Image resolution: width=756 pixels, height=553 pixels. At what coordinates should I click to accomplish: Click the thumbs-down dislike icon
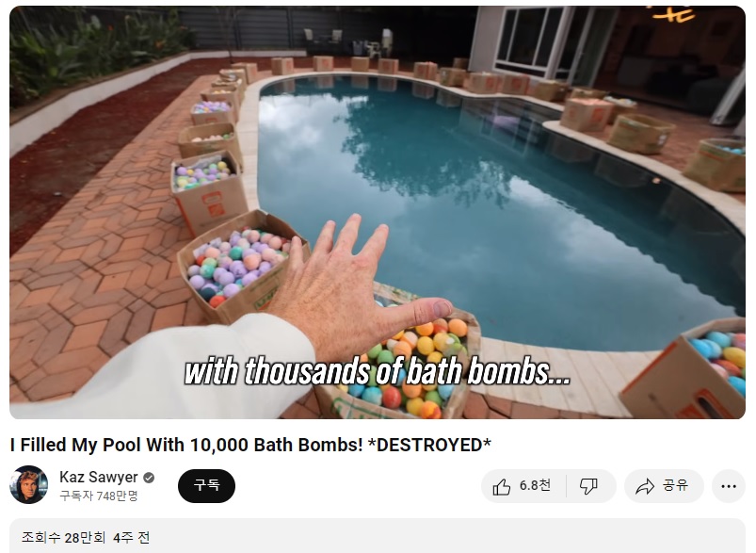coord(588,486)
